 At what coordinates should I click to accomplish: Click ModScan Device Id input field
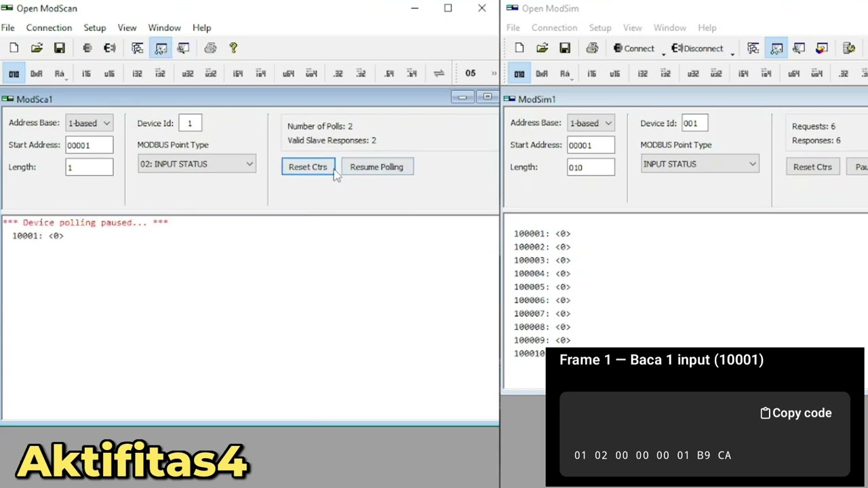(x=189, y=123)
